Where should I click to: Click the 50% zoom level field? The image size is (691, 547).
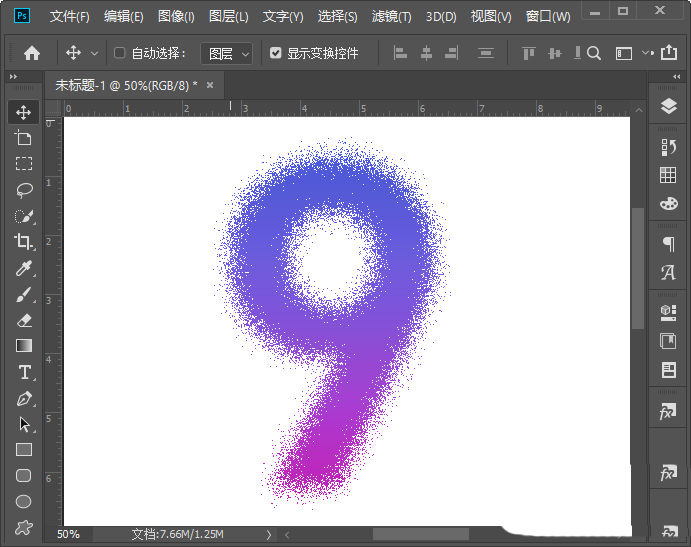pos(68,535)
